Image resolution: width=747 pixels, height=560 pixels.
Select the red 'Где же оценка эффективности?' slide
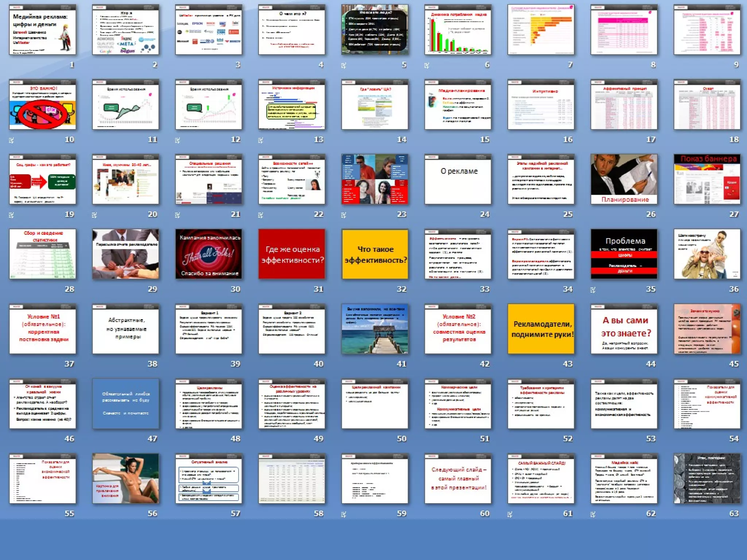292,254
